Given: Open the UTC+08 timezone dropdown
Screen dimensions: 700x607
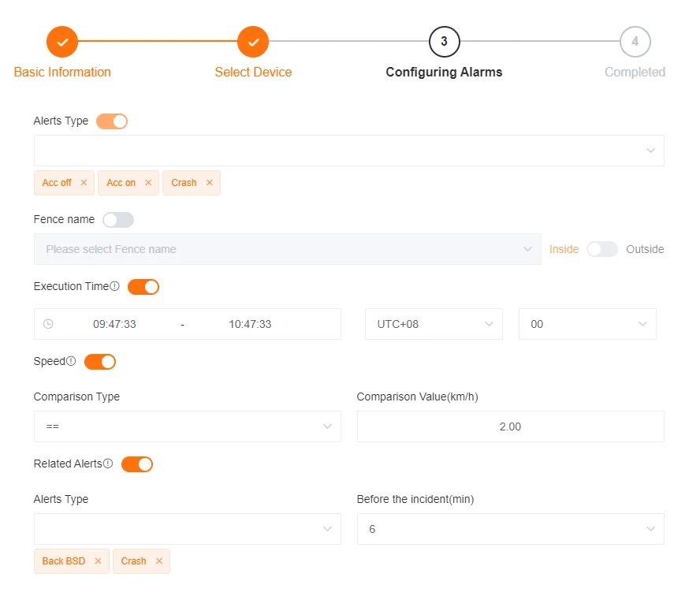Looking at the screenshot, I should [x=433, y=323].
